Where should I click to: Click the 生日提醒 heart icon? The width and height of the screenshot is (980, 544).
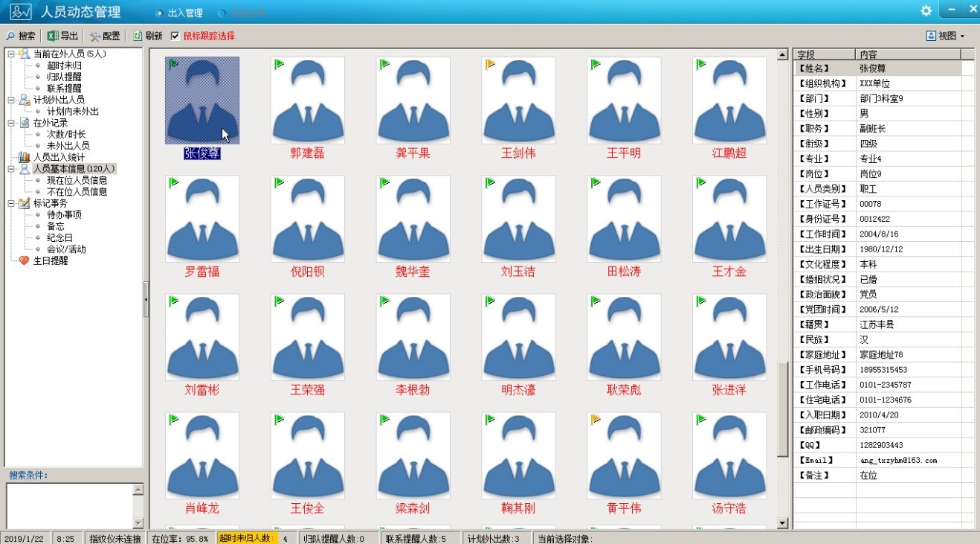tap(24, 261)
